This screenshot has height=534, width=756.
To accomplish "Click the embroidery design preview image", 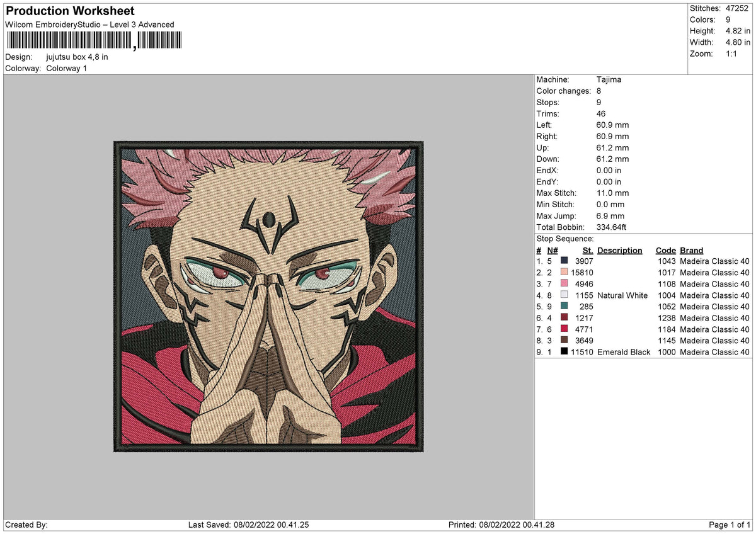I will pyautogui.click(x=268, y=296).
